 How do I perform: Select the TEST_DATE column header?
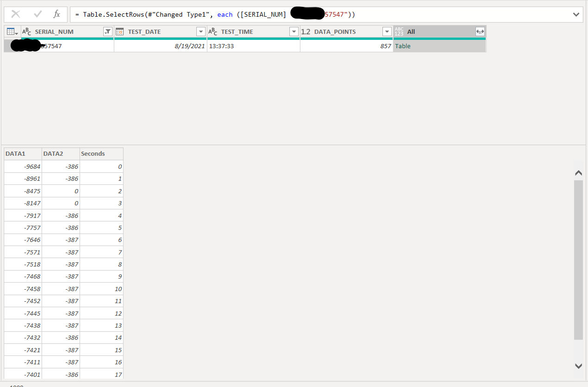click(161, 32)
